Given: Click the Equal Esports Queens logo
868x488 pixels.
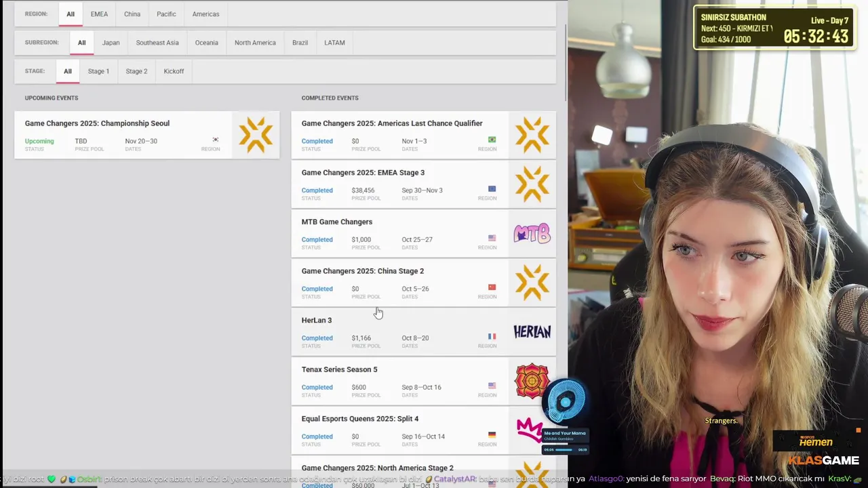Looking at the screenshot, I should click(530, 430).
